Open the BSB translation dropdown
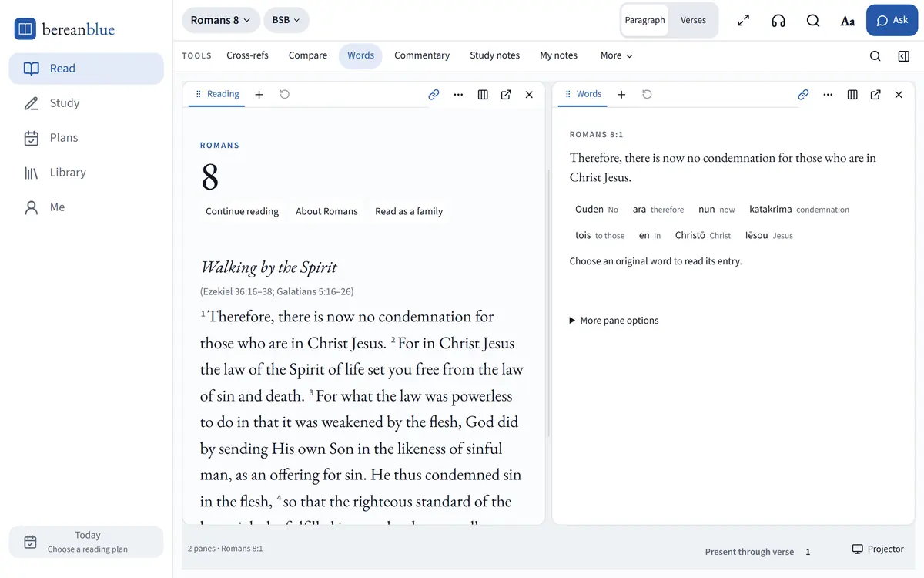This screenshot has width=924, height=578. (286, 20)
